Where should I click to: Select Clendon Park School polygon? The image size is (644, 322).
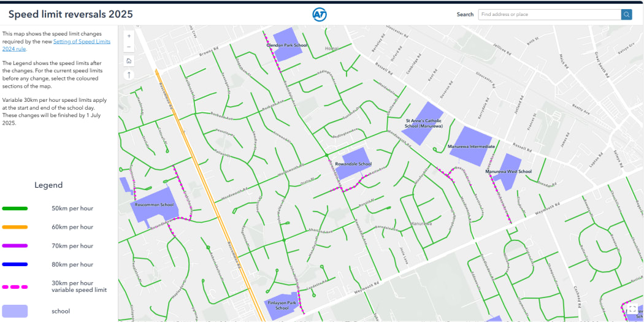[288, 44]
